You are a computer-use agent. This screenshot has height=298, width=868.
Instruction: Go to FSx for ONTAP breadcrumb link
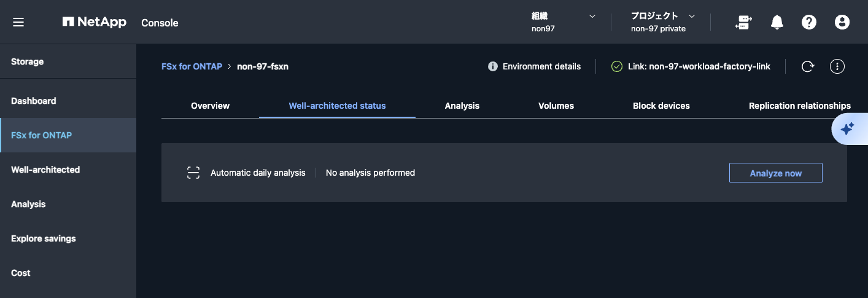pos(192,66)
